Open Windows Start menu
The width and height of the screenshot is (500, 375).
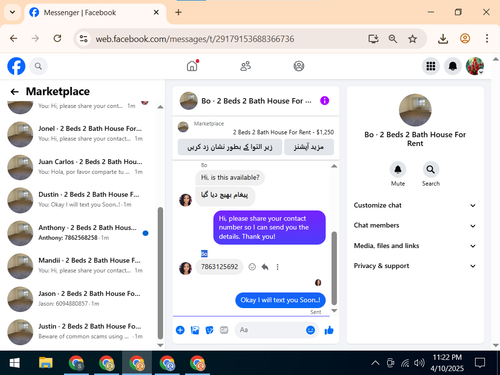click(15, 363)
